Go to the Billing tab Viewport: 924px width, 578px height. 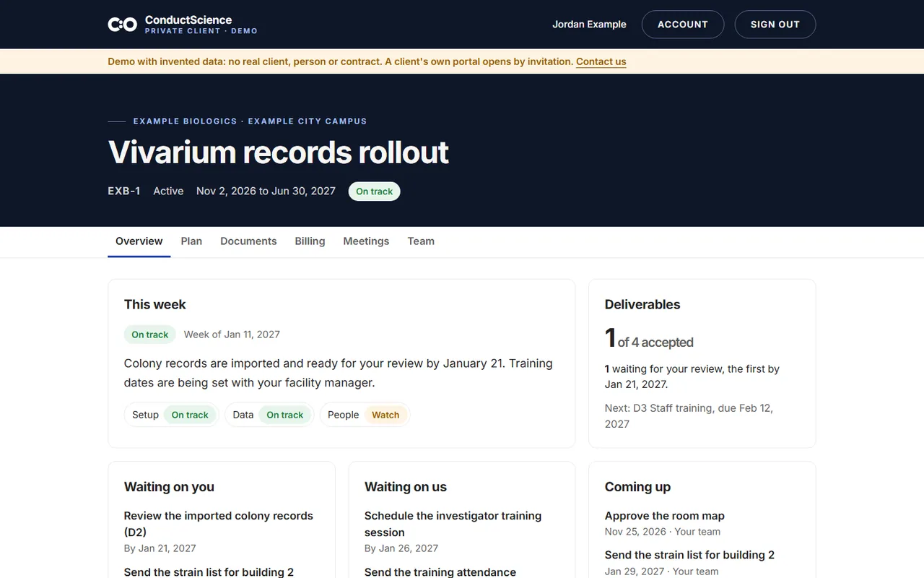(x=310, y=241)
